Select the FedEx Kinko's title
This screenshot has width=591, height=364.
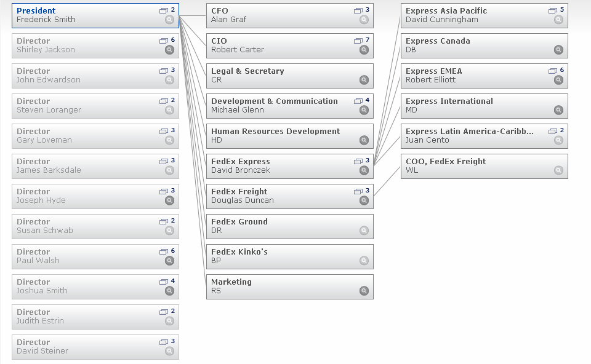(239, 252)
